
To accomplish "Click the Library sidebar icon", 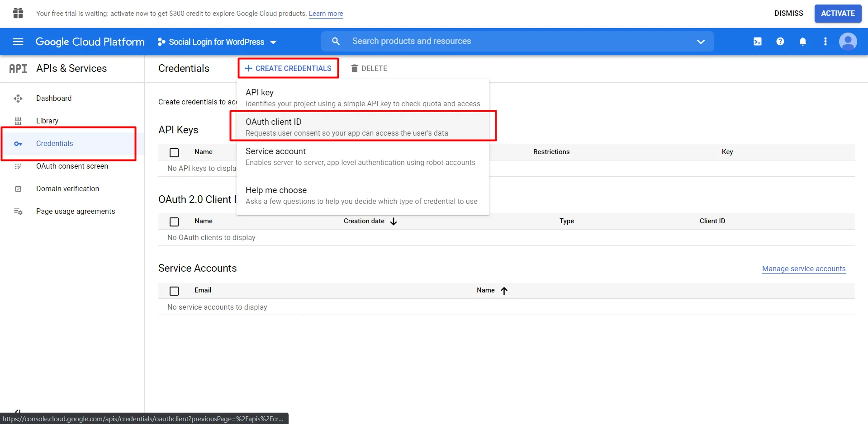I will (x=18, y=121).
